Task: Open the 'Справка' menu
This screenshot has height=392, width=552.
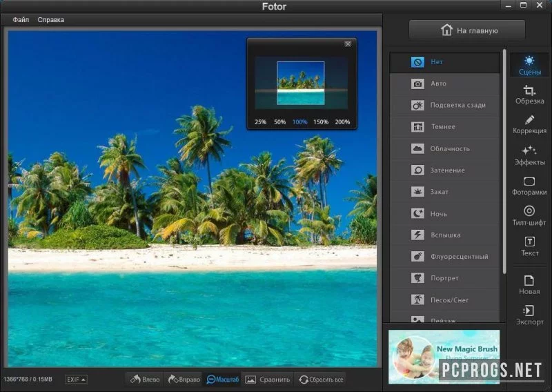Action: click(50, 20)
